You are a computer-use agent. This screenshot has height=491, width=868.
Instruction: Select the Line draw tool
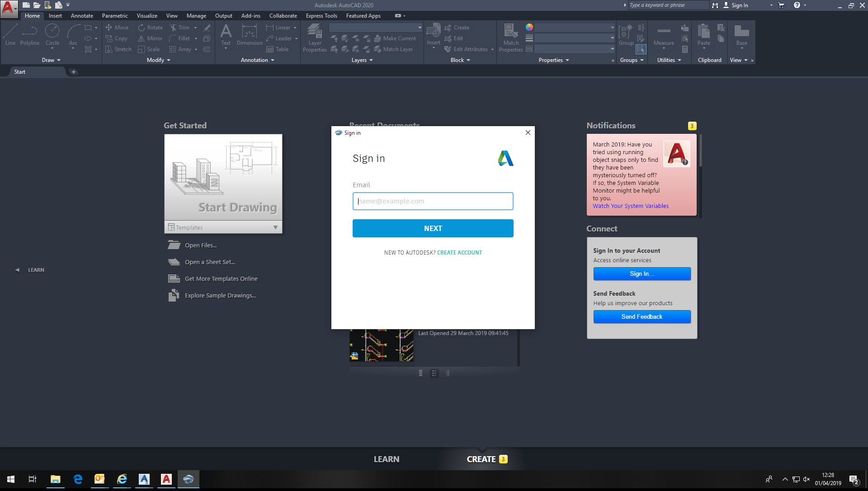coord(10,33)
